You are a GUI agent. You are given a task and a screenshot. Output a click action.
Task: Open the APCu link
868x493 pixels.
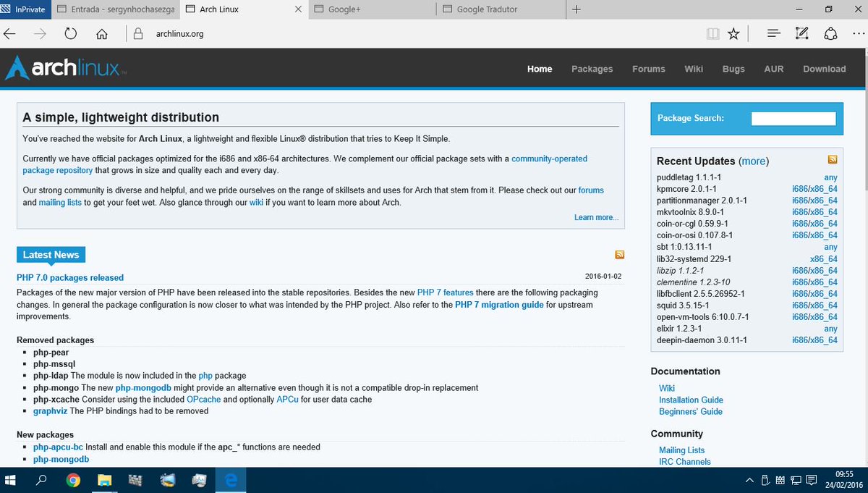pos(286,399)
